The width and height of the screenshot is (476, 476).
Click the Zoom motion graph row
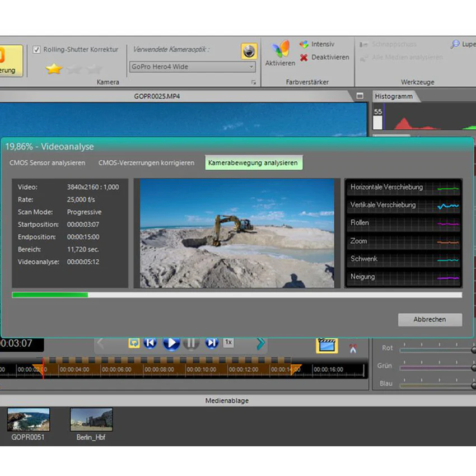tap(404, 241)
